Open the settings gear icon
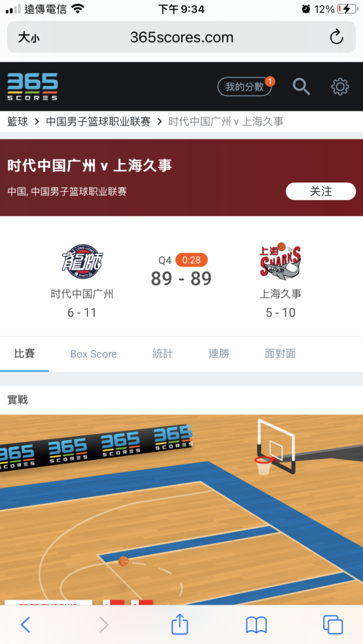The width and height of the screenshot is (363, 644). point(340,87)
